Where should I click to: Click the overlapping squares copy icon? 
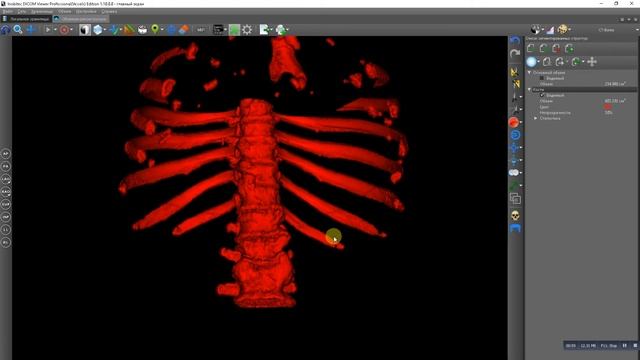[515, 199]
